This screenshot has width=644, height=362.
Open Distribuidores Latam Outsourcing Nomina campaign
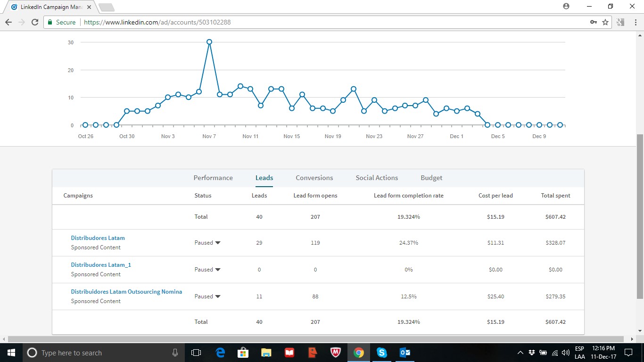(x=126, y=292)
